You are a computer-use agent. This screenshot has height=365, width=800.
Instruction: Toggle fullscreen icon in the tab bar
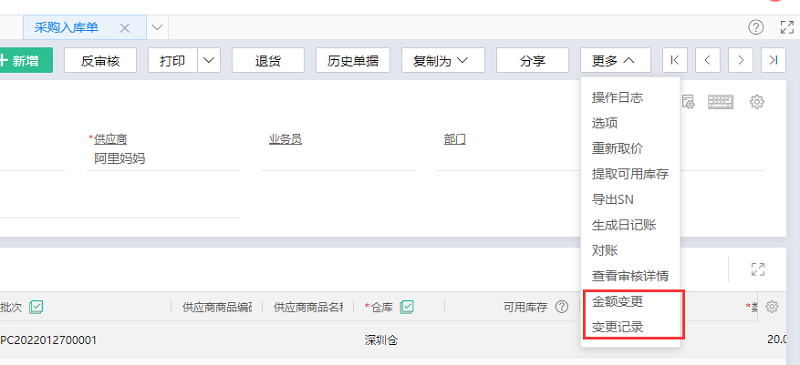(787, 28)
